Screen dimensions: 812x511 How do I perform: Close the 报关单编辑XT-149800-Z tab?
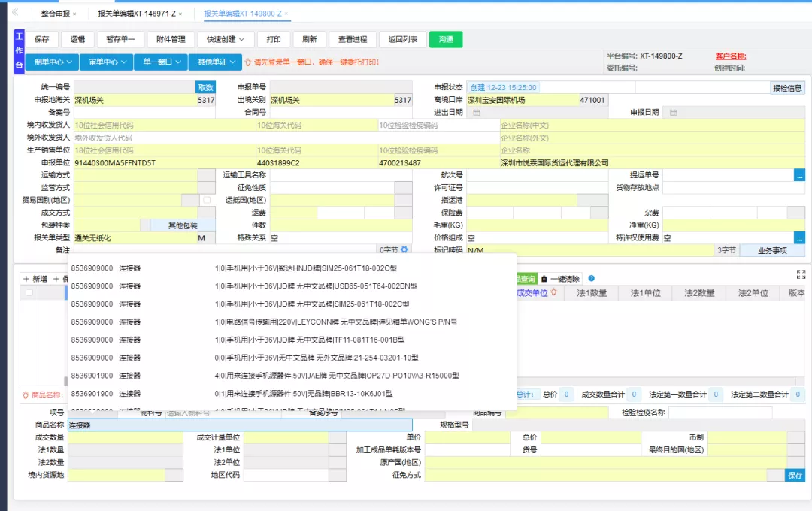[x=286, y=14]
